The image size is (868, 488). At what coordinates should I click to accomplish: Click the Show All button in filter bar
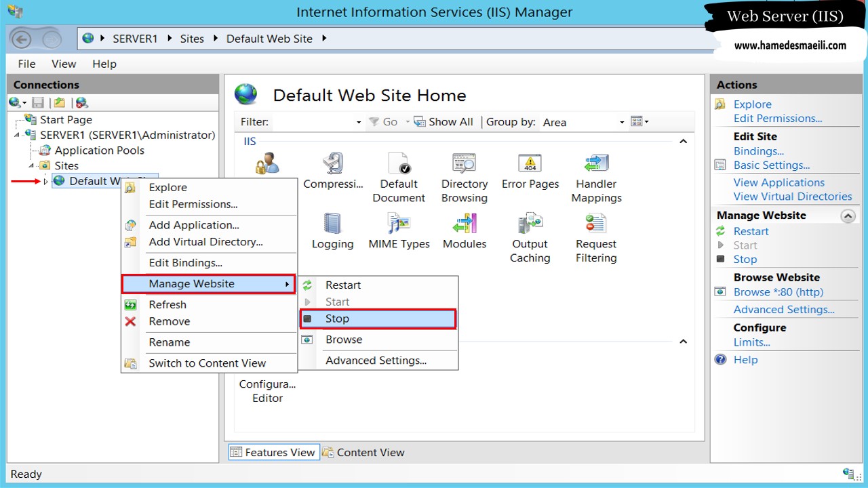point(444,122)
